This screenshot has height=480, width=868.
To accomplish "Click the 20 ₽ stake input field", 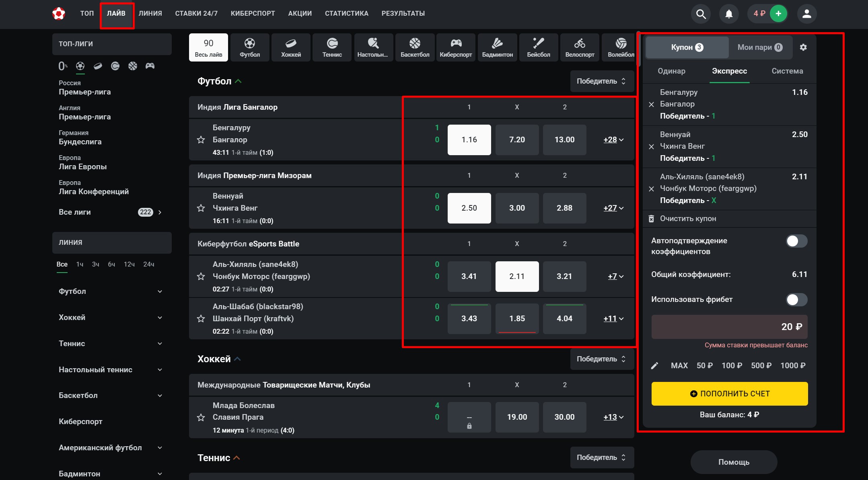I will (x=729, y=327).
